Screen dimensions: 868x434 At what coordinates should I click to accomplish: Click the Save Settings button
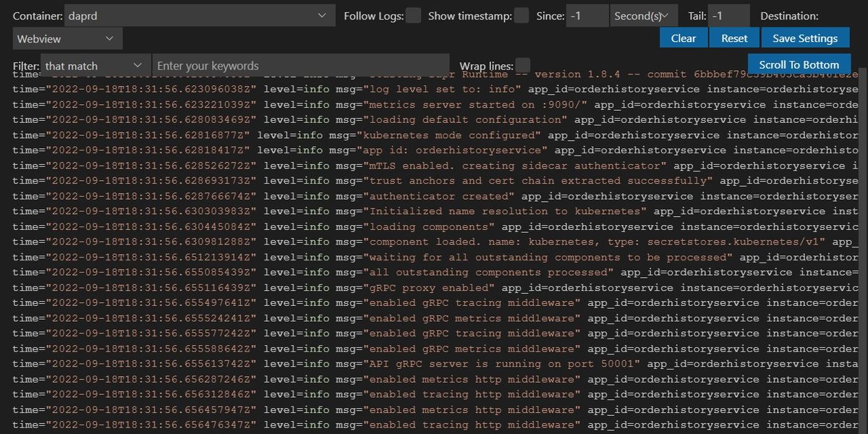[805, 38]
